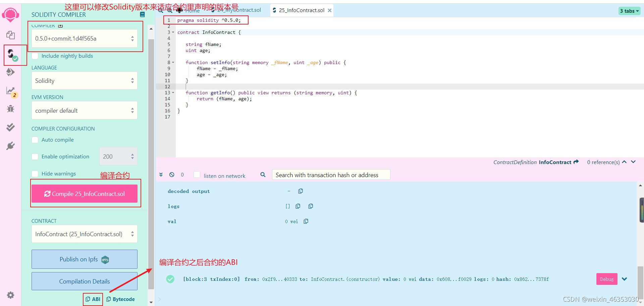Open the Plugin manager plug icon
The image size is (644, 306).
(x=10, y=146)
